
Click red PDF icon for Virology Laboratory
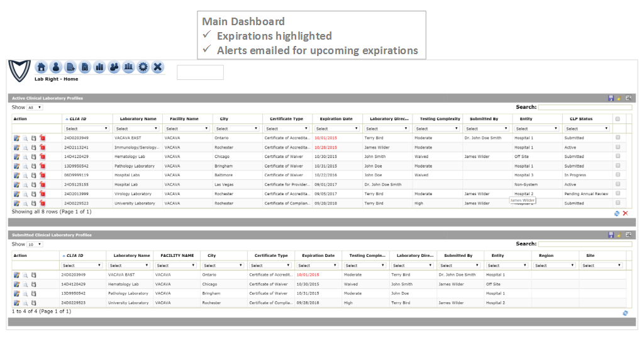tap(42, 194)
